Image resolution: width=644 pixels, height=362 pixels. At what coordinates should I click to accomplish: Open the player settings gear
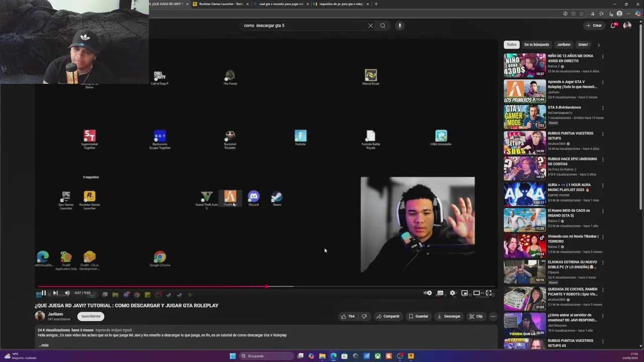(452, 293)
